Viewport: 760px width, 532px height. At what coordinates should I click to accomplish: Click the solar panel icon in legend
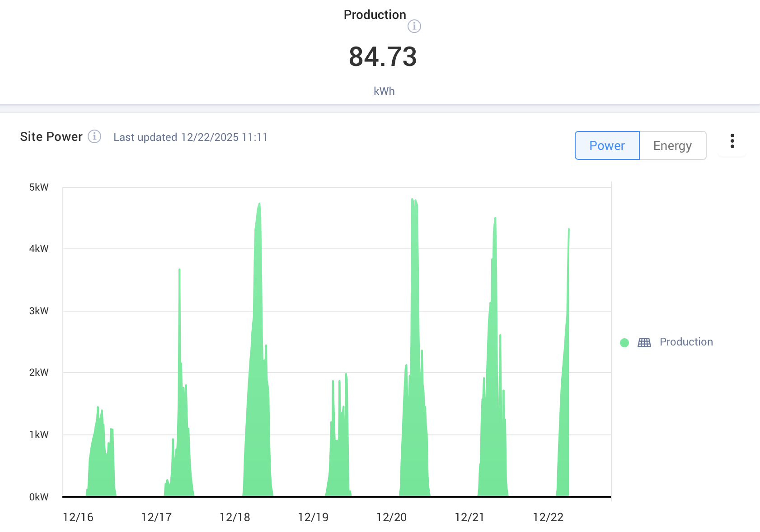644,342
